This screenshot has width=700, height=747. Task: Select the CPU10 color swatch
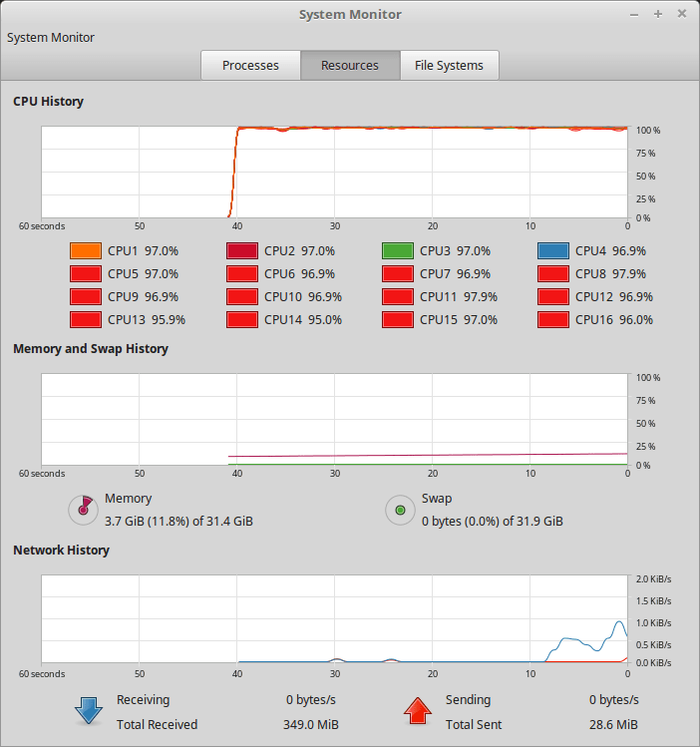coord(242,297)
